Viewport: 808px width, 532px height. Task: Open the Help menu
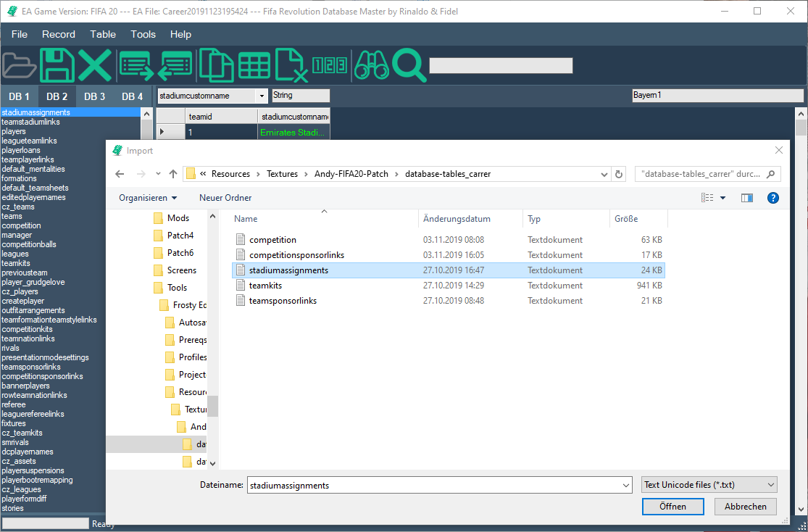(x=181, y=34)
